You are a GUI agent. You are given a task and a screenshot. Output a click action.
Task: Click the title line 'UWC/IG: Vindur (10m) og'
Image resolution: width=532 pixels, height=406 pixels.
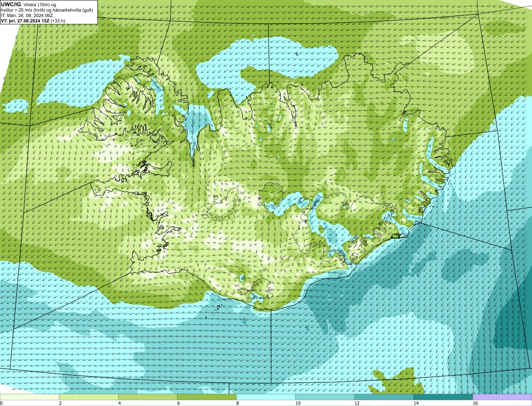(x=29, y=4)
